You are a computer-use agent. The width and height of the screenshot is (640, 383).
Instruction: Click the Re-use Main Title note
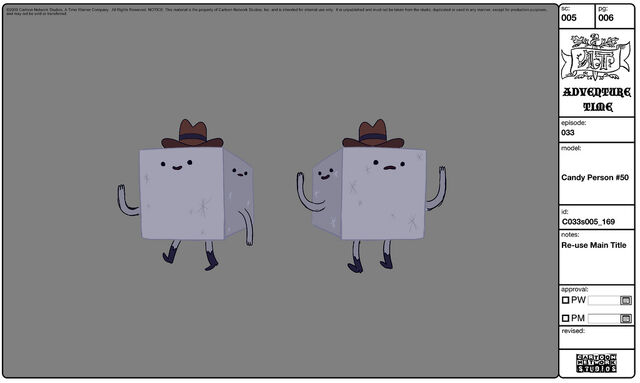tap(593, 245)
